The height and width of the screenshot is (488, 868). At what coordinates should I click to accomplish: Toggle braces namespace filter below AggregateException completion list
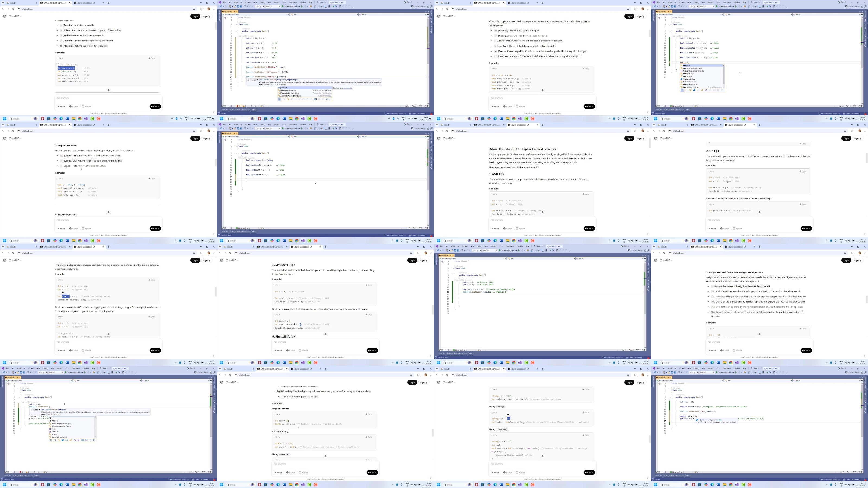click(x=55, y=440)
